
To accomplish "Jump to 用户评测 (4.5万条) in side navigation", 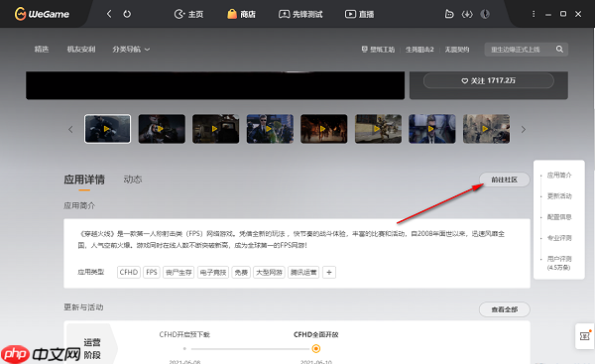I will coord(559,263).
